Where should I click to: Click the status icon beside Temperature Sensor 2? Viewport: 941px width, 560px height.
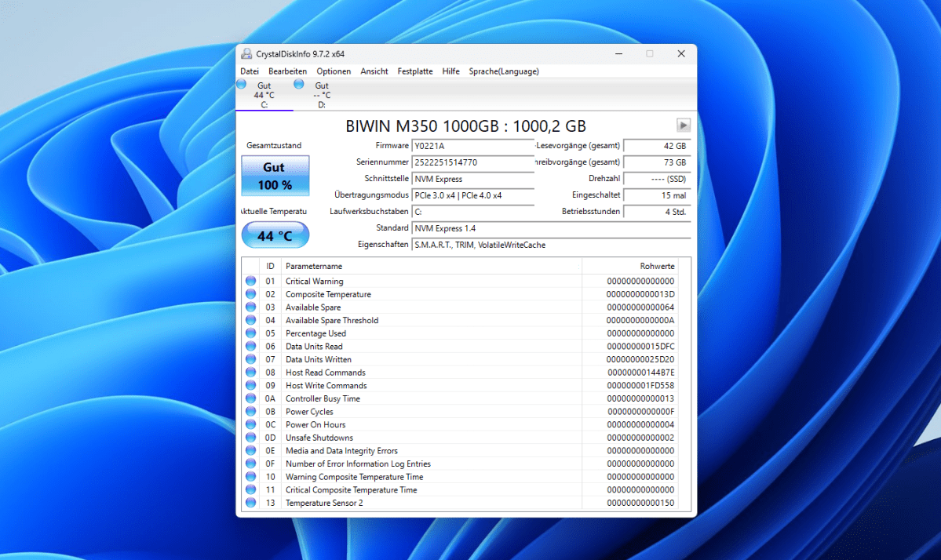(251, 502)
